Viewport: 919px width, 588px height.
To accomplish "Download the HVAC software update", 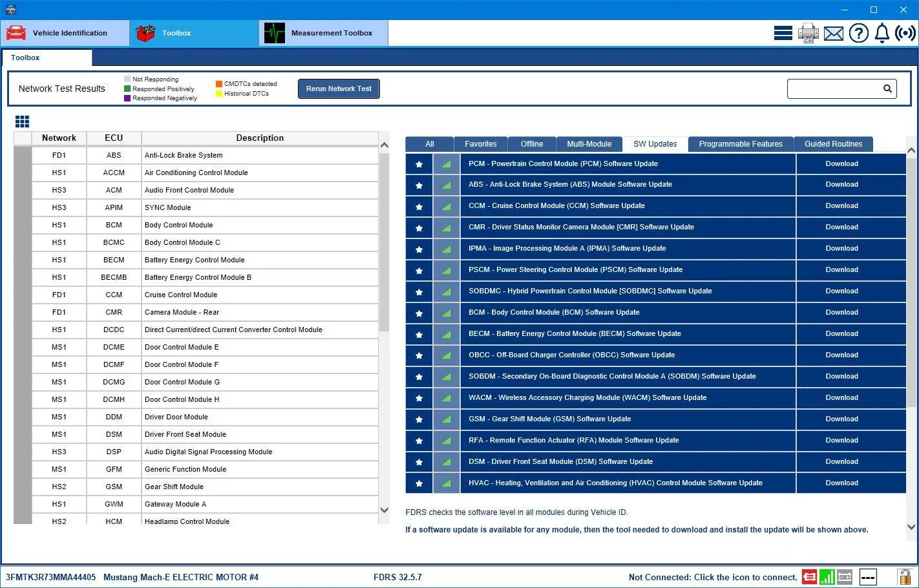I will pyautogui.click(x=841, y=483).
